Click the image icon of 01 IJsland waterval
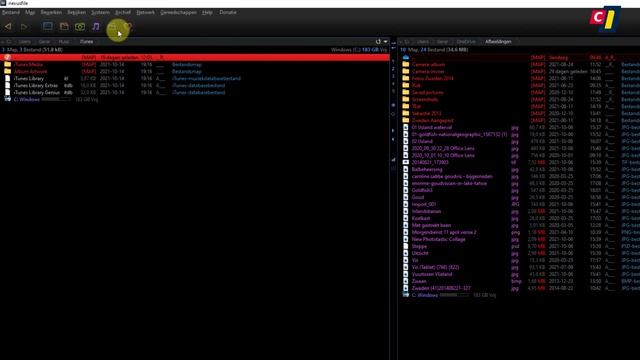Viewport: 640px width, 360px height. point(406,127)
